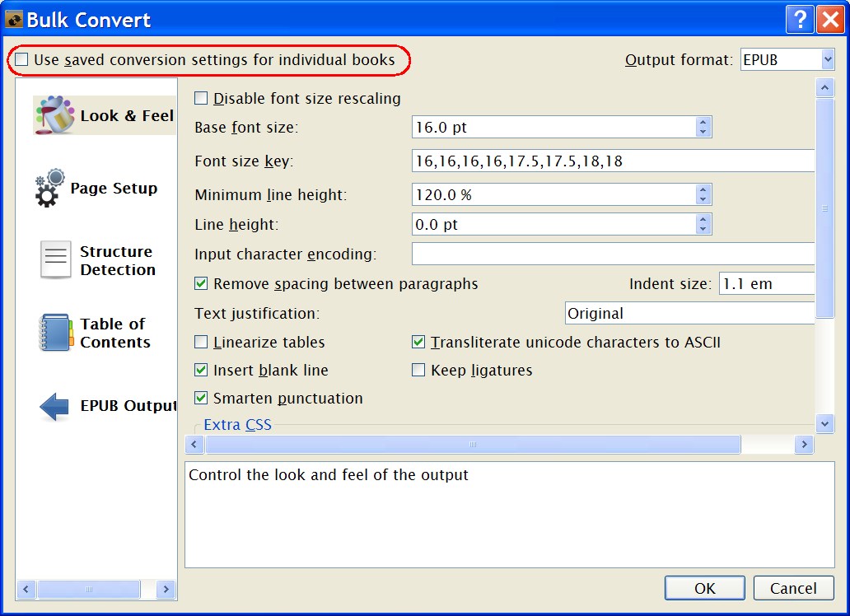Increase minimum line height with up arrow

(x=703, y=189)
